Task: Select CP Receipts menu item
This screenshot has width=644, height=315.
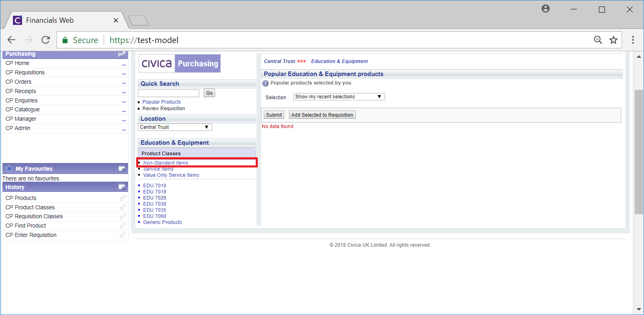Action: coord(21,91)
